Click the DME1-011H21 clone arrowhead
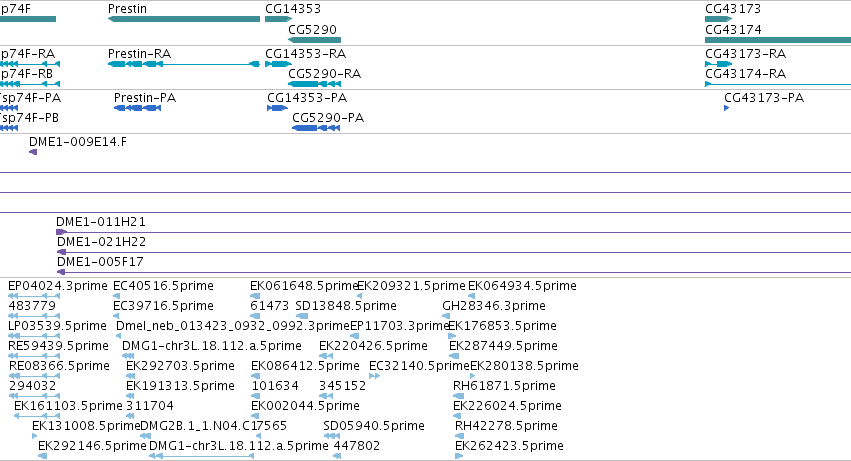This screenshot has height=461, width=851. [61, 232]
